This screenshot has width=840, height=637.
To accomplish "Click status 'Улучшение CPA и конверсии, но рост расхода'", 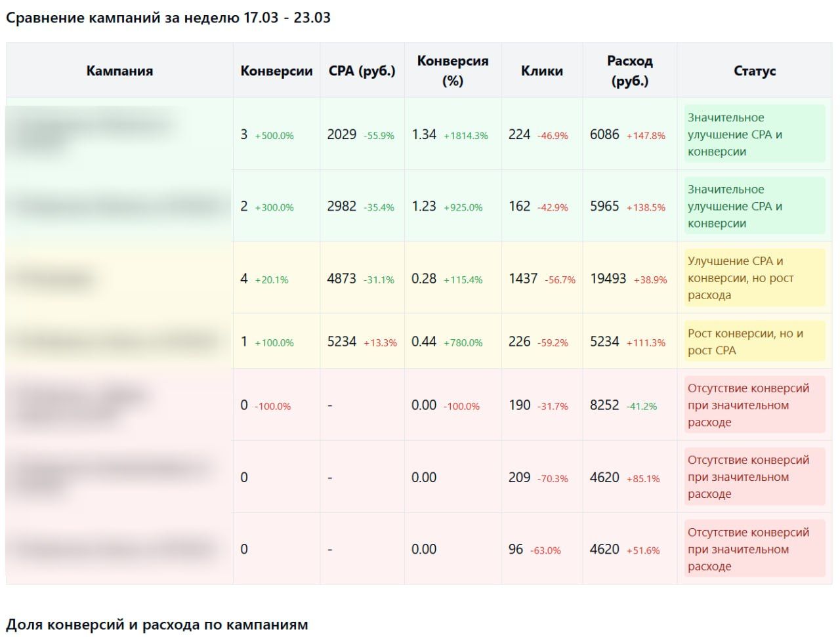I will point(755,278).
